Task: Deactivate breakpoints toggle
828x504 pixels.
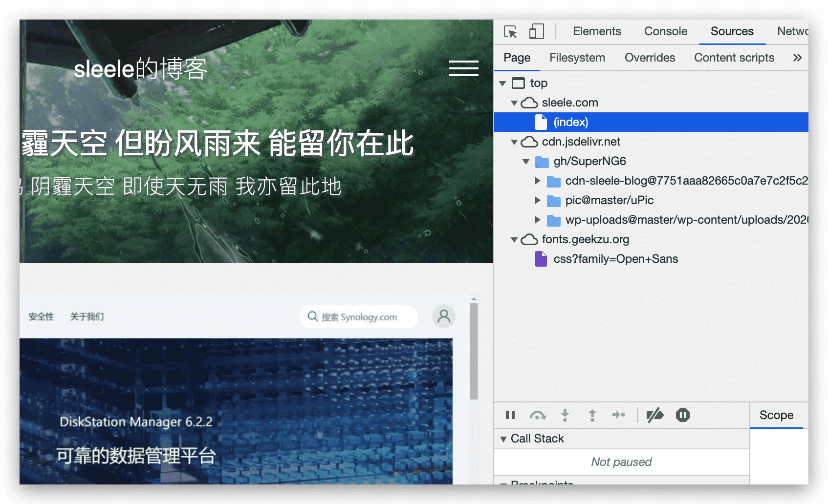Action: [x=655, y=415]
